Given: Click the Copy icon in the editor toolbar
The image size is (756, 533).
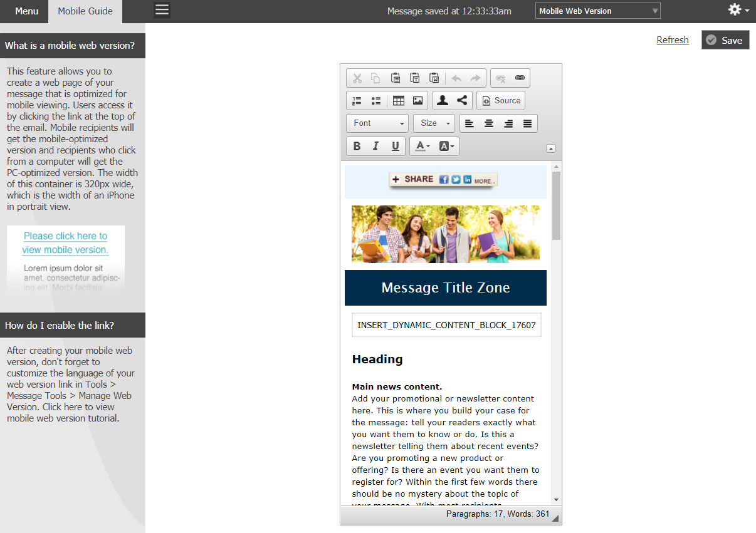Looking at the screenshot, I should [x=375, y=78].
